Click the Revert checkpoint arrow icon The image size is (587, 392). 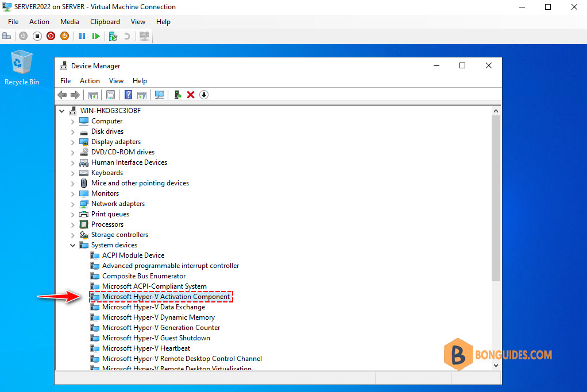127,36
